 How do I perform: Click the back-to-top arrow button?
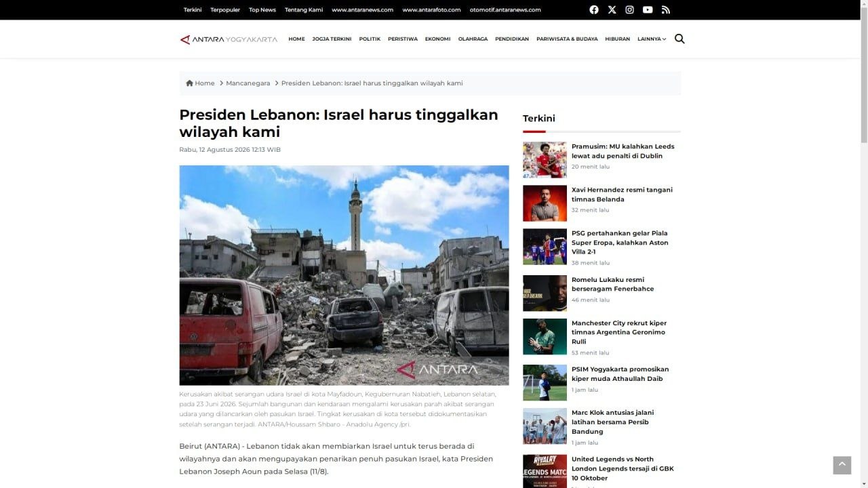pyautogui.click(x=842, y=465)
